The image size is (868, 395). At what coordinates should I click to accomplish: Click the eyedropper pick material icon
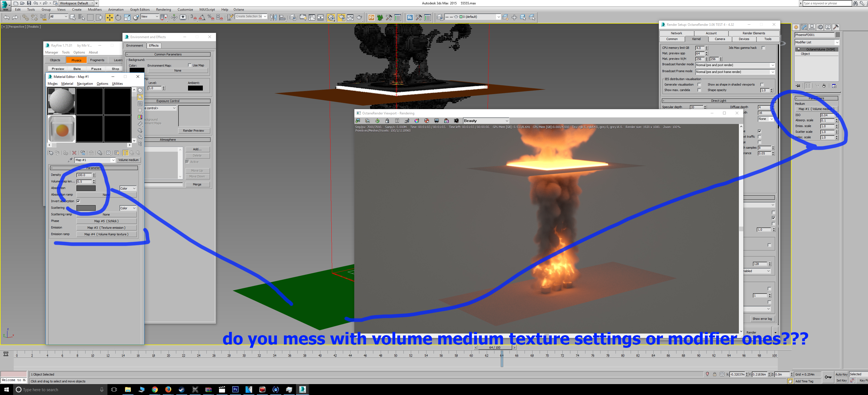tap(70, 160)
